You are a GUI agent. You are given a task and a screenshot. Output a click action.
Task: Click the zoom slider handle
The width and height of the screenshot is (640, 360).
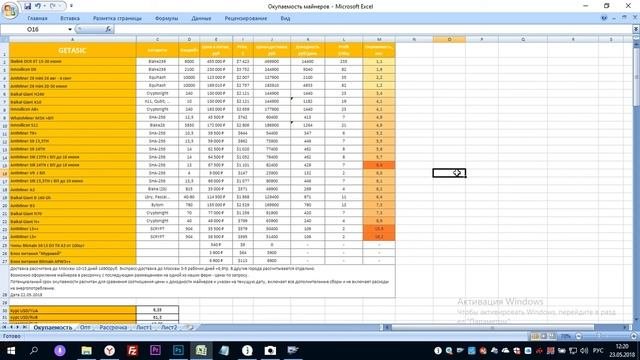(x=599, y=336)
